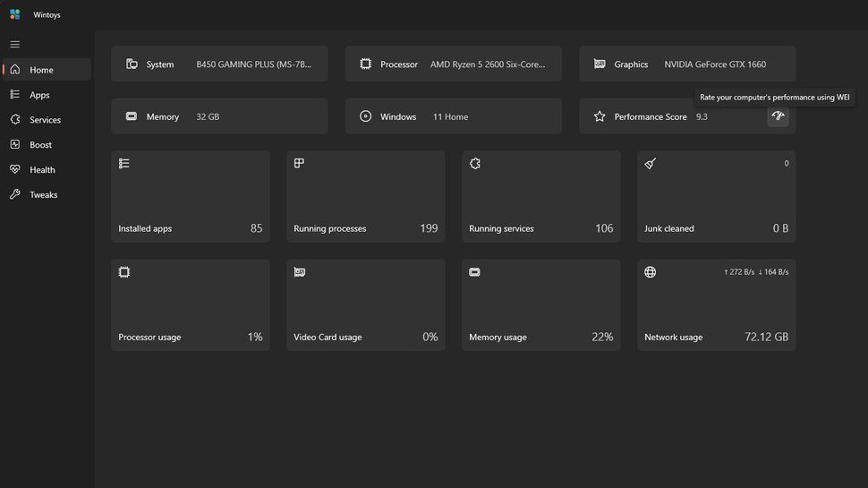The height and width of the screenshot is (488, 868).
Task: Click the Processor chip icon in top card
Action: pyautogui.click(x=365, y=64)
